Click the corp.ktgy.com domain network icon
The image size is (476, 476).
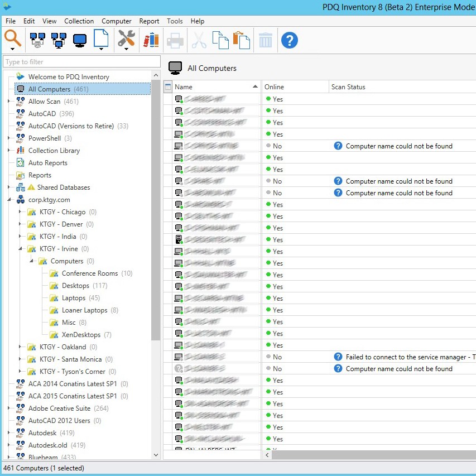click(x=20, y=199)
